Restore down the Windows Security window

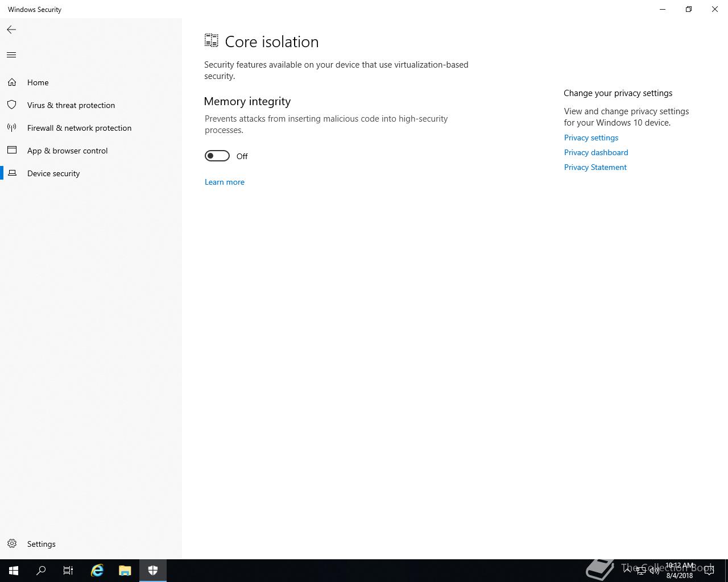pos(689,9)
